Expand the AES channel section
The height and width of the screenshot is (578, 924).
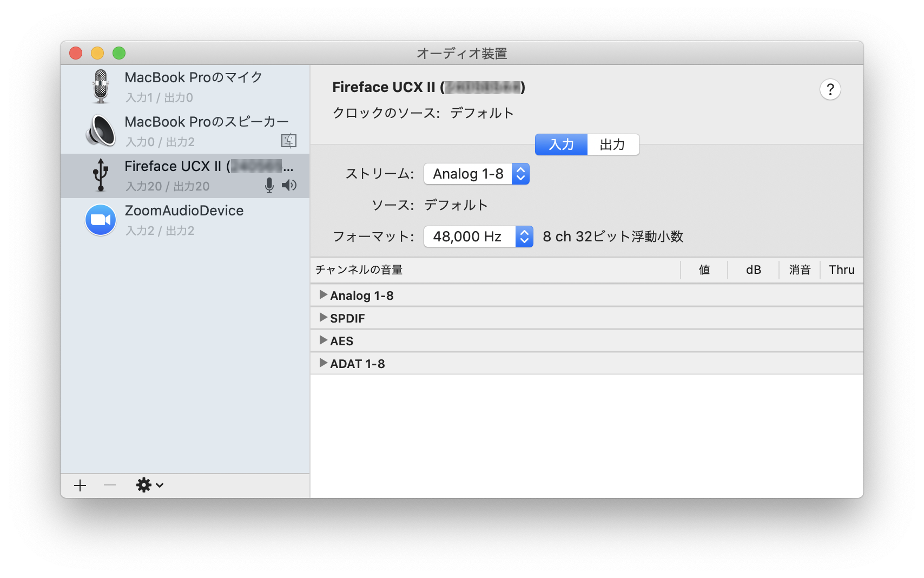point(323,340)
